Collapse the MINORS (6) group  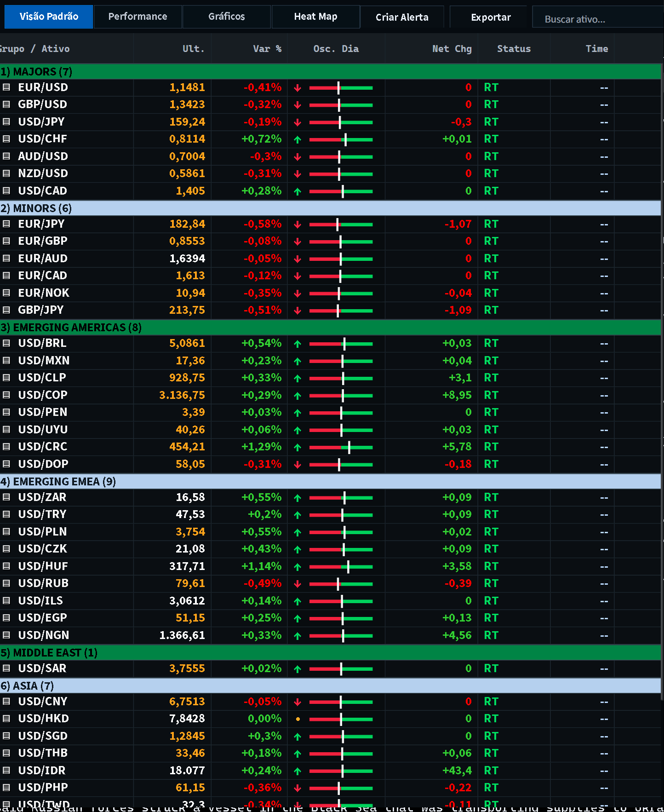click(x=331, y=208)
